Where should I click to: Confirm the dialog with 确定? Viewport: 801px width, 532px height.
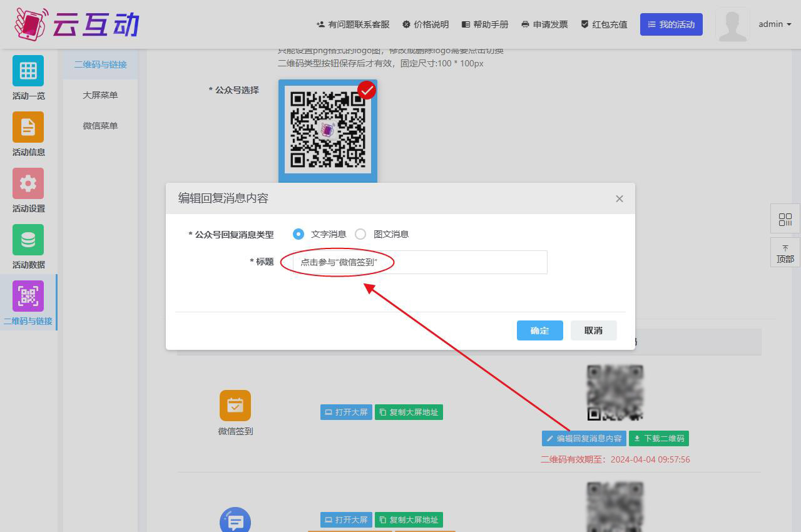(x=540, y=330)
